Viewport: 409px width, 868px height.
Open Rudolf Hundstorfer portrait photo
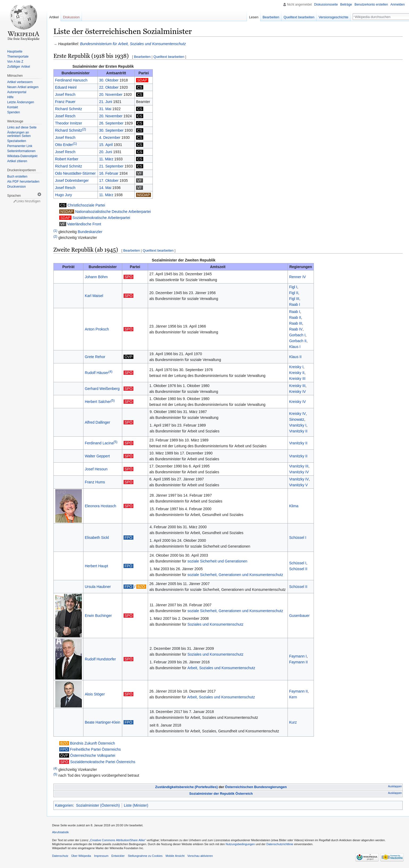pyautogui.click(x=69, y=659)
